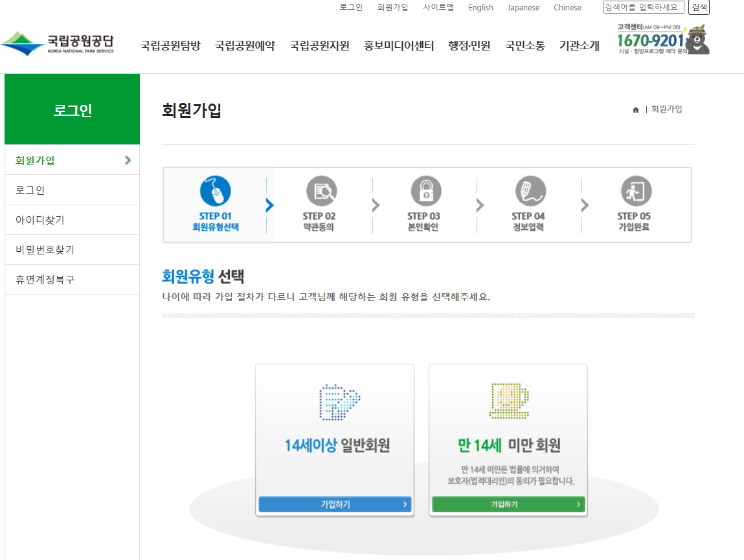Image resolution: width=744 pixels, height=560 pixels.
Task: Open the 국립공원예약 menu
Action: (244, 46)
